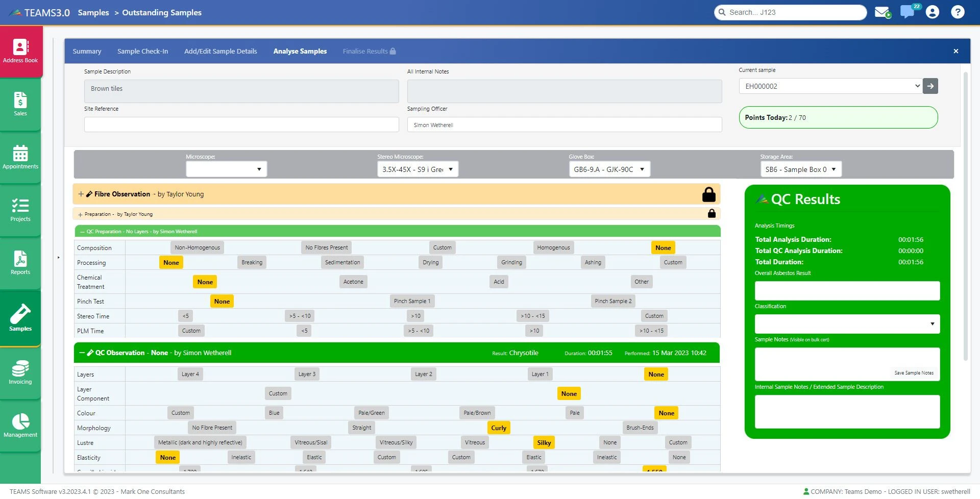Open the Add/Edit Sample Details tab
Screen dimensions: 980x499
click(220, 52)
